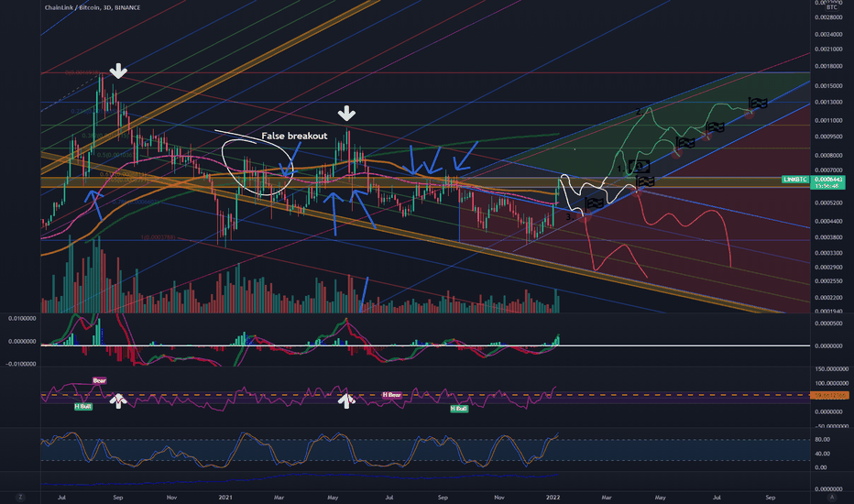Click the Bear label on RSI panel
The width and height of the screenshot is (854, 504).
99,380
